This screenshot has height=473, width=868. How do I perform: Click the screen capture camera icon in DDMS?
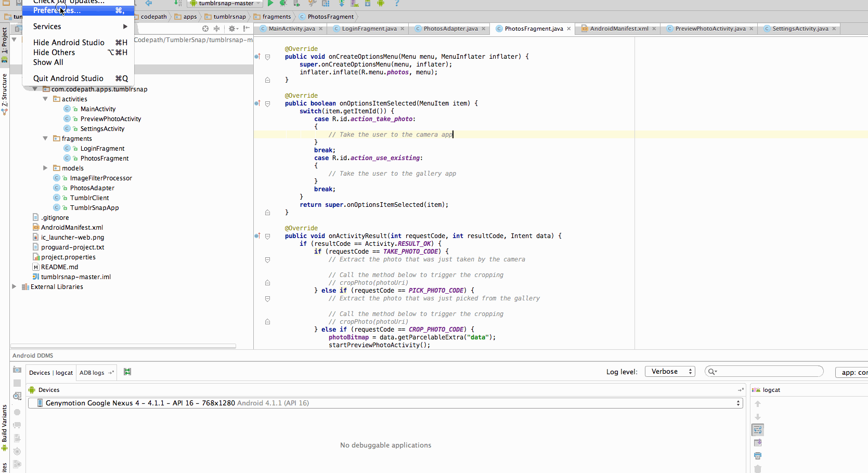click(x=17, y=370)
